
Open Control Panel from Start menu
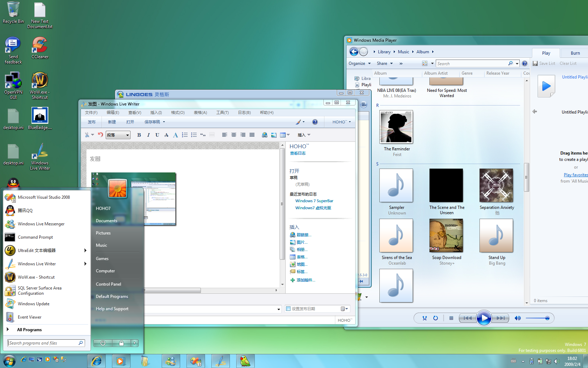click(108, 284)
